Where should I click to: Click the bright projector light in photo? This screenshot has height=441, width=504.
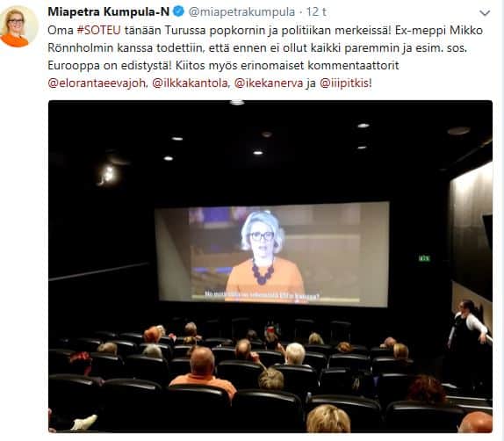coord(108,175)
